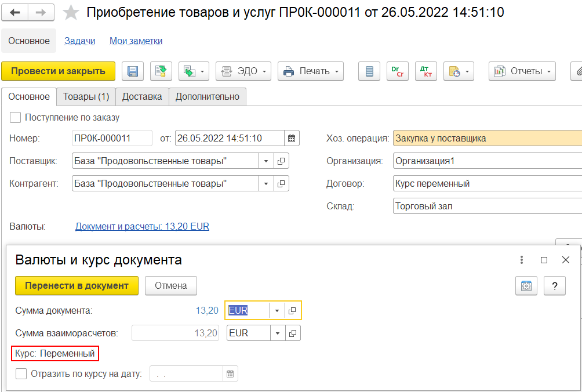The height and width of the screenshot is (392, 582).
Task: Switch to the Товары (1) tab
Action: pyautogui.click(x=86, y=96)
